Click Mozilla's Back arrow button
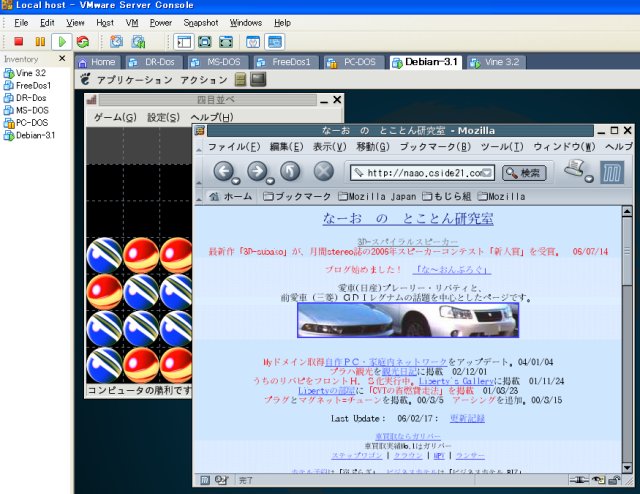Image resolution: width=640 pixels, height=494 pixels. click(x=222, y=172)
